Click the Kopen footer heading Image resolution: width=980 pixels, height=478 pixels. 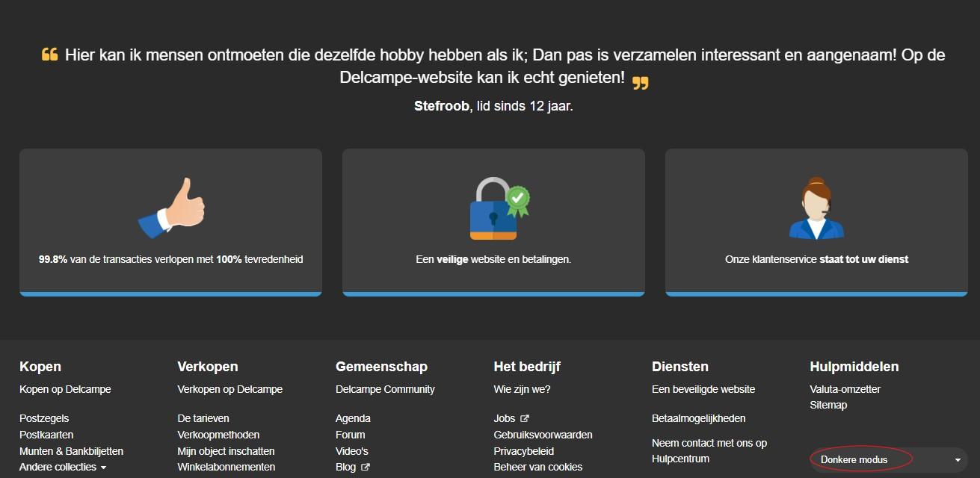[40, 367]
